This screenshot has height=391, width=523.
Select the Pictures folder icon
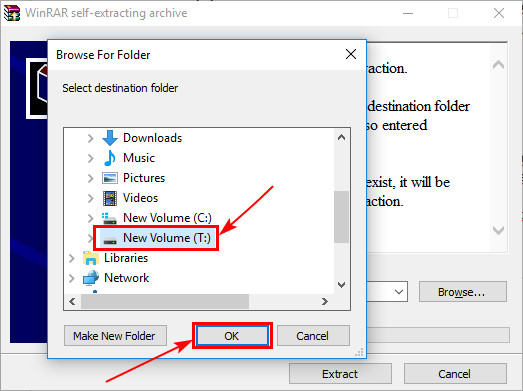coord(110,178)
